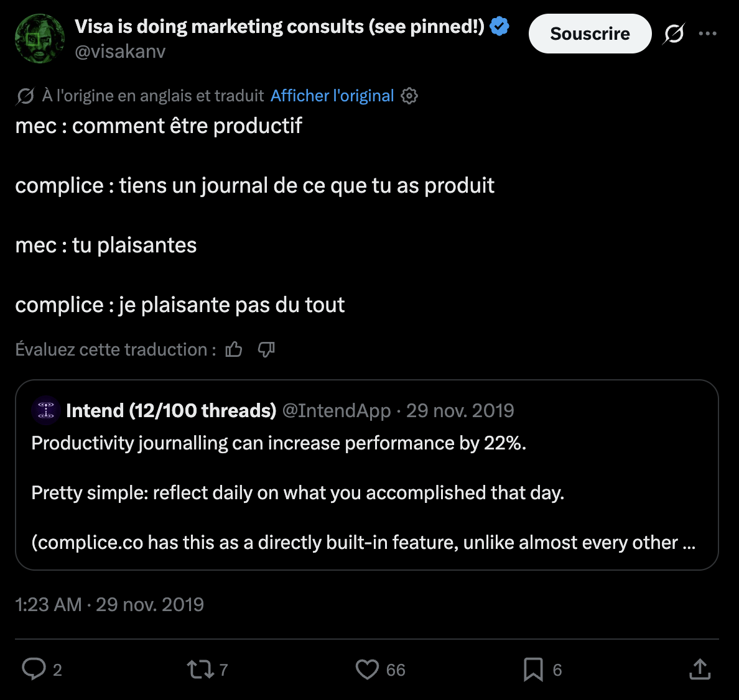Image resolution: width=739 pixels, height=700 pixels.
Task: Rate the translation negatively with thumbs down
Action: [266, 350]
